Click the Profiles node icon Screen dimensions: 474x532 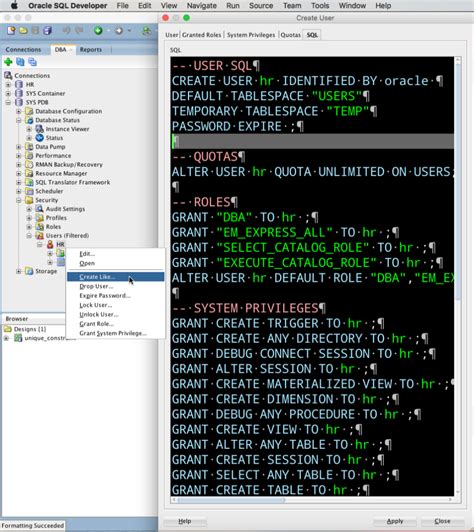(39, 217)
